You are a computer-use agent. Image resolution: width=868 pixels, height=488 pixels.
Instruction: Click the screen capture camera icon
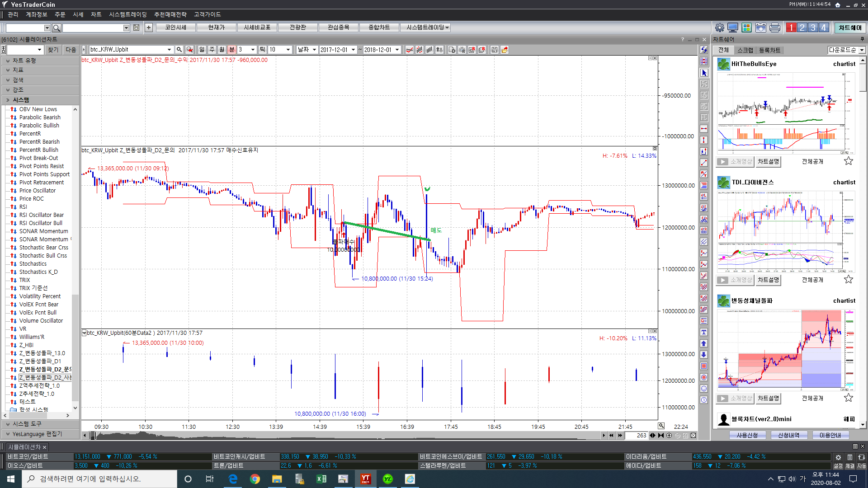(761, 28)
